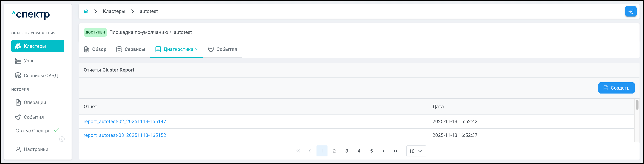Screen dimensions: 644x164
Task: Switch to the Обзор tab
Action: coord(95,50)
